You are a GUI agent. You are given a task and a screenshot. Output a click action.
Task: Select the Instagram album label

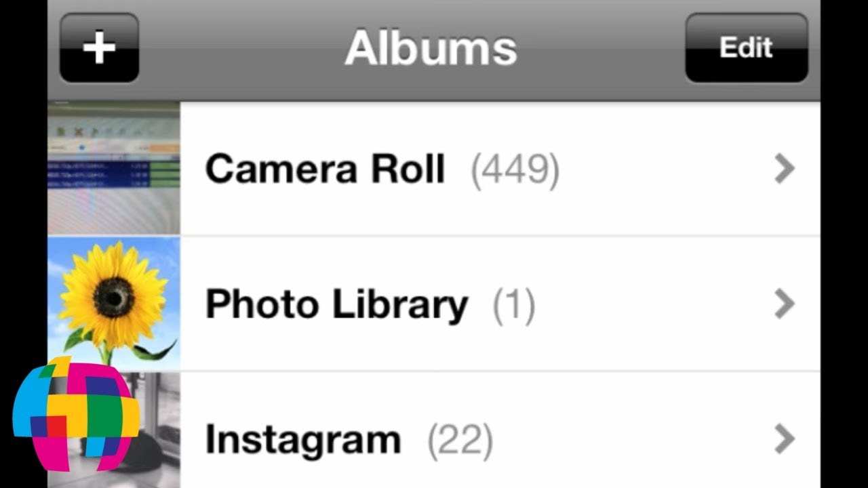pyautogui.click(x=303, y=440)
